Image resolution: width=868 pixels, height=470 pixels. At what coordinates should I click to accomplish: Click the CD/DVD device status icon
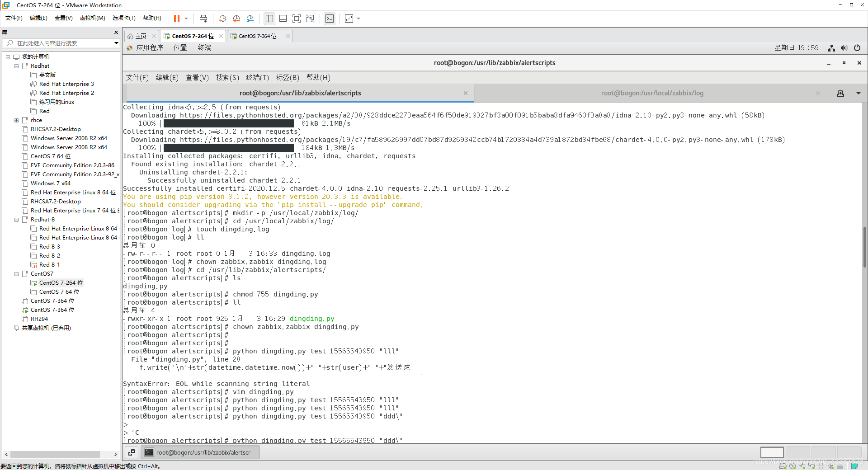tap(792, 466)
